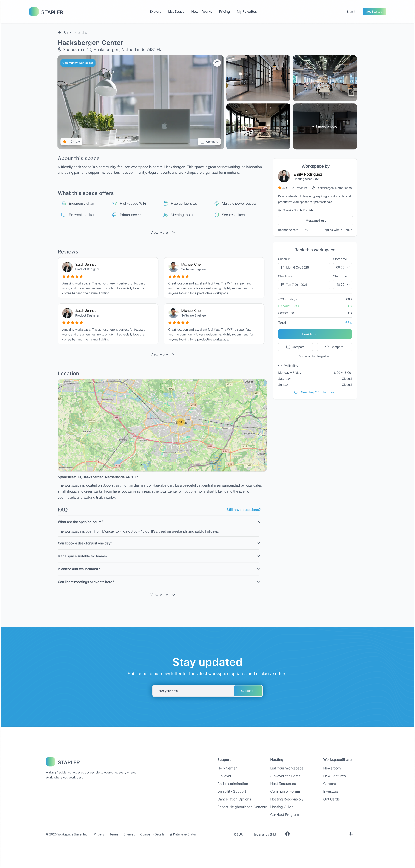The image size is (415, 868).
Task: Click the clock icon beside Availability
Action: tap(280, 366)
